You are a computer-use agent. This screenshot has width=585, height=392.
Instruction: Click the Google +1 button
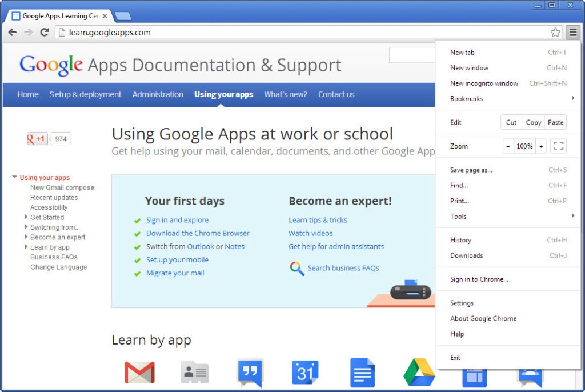[37, 139]
